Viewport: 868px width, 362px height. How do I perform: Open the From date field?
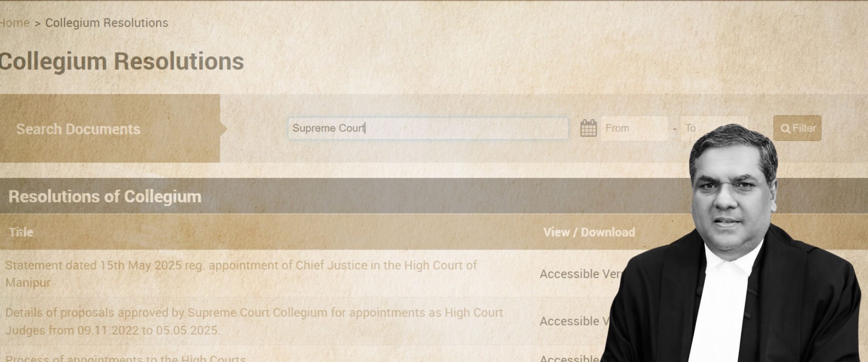[634, 128]
